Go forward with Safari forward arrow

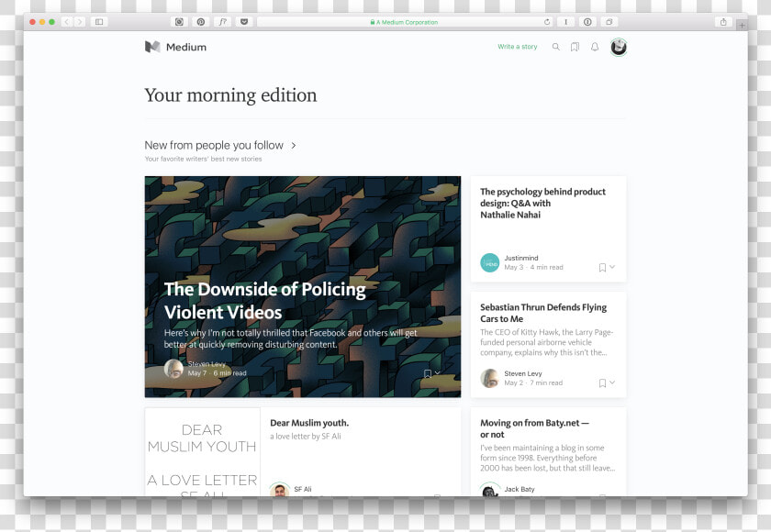click(79, 22)
